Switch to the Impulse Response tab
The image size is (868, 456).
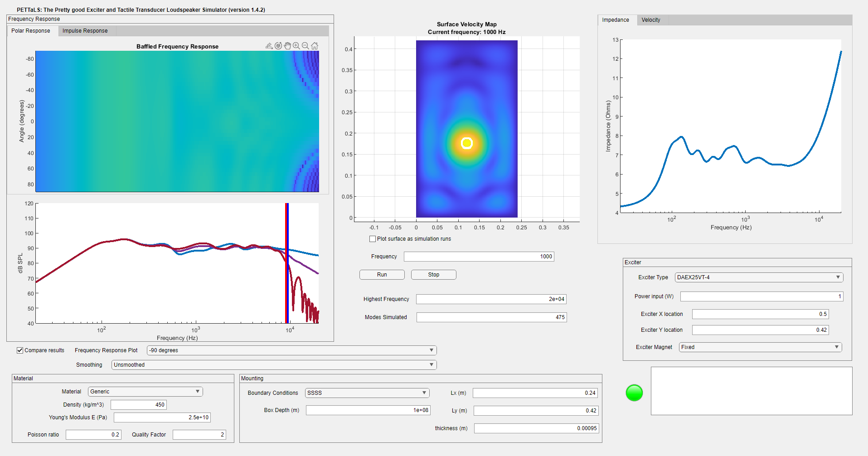85,31
